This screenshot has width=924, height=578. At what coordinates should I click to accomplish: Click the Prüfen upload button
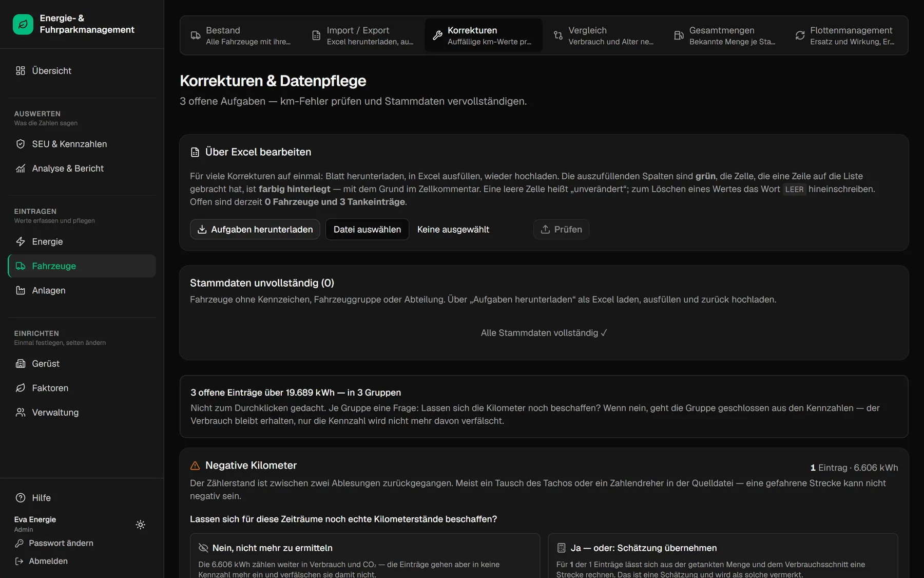click(561, 229)
